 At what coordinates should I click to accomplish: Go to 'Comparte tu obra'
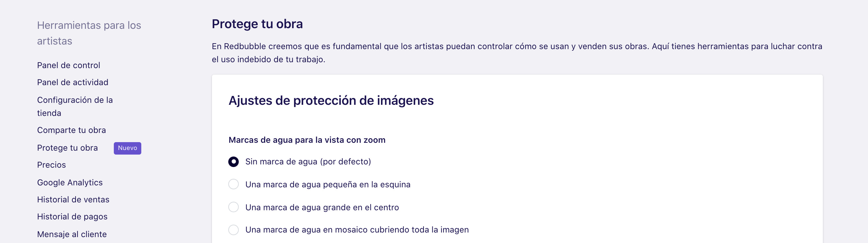(71, 130)
